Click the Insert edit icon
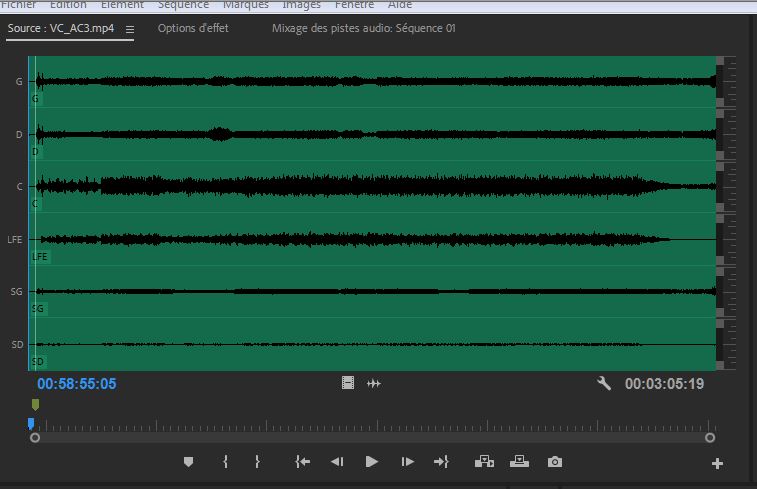Screen dimensions: 757x489 click(485, 462)
